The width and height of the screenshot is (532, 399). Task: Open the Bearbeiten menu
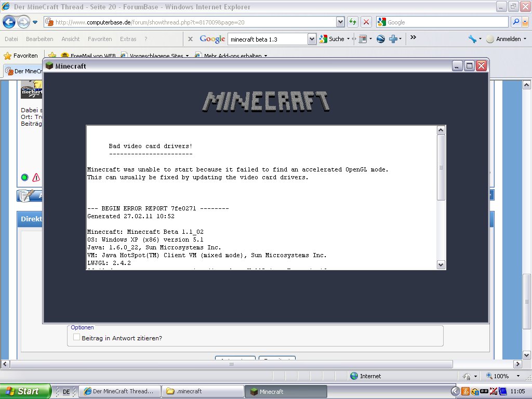point(39,39)
